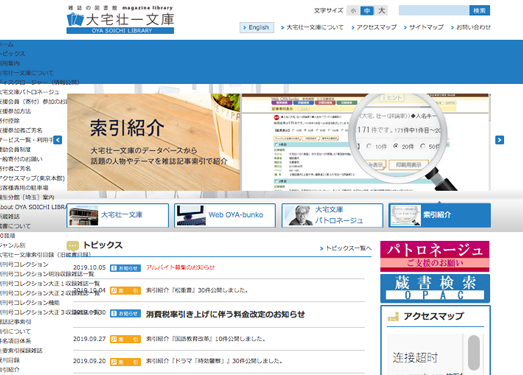The width and height of the screenshot is (523, 375).
Task: Click the 2019.10.05 date text
Action: [x=89, y=268]
